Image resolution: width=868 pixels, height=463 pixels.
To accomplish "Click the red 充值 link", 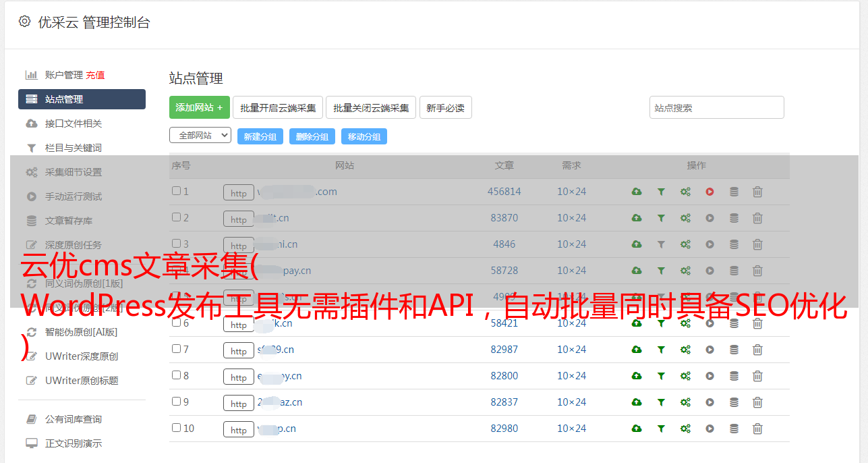I will (95, 75).
